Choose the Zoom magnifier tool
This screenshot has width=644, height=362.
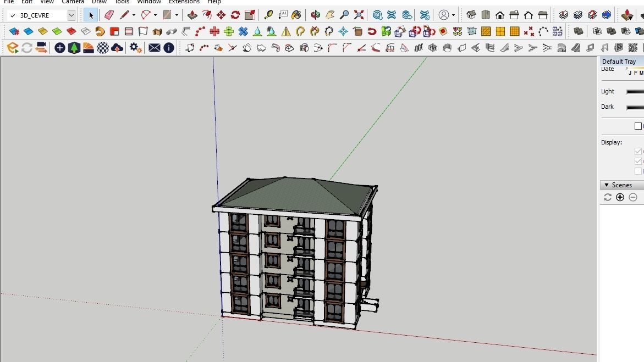[x=344, y=15]
